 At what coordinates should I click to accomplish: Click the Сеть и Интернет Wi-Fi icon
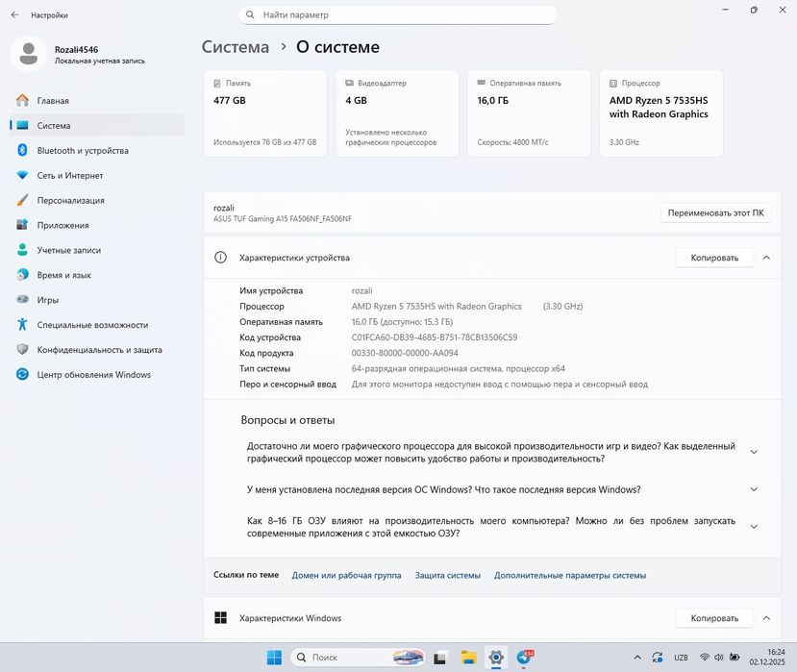coord(22,175)
